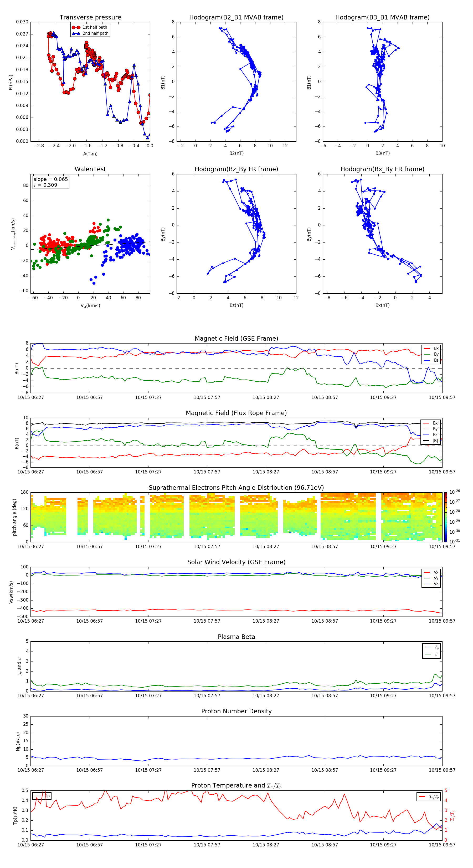Click the 'Hodogram(B3_B1 MVAB frame)' title
473x868 pixels.
pyautogui.click(x=382, y=18)
